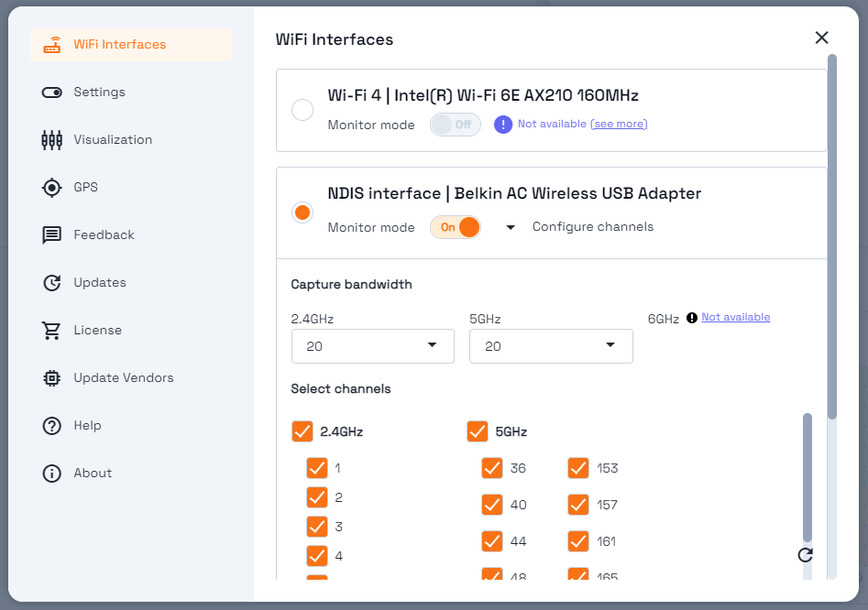Click the refresh channels icon
Viewport: 868px width, 610px height.
[806, 555]
